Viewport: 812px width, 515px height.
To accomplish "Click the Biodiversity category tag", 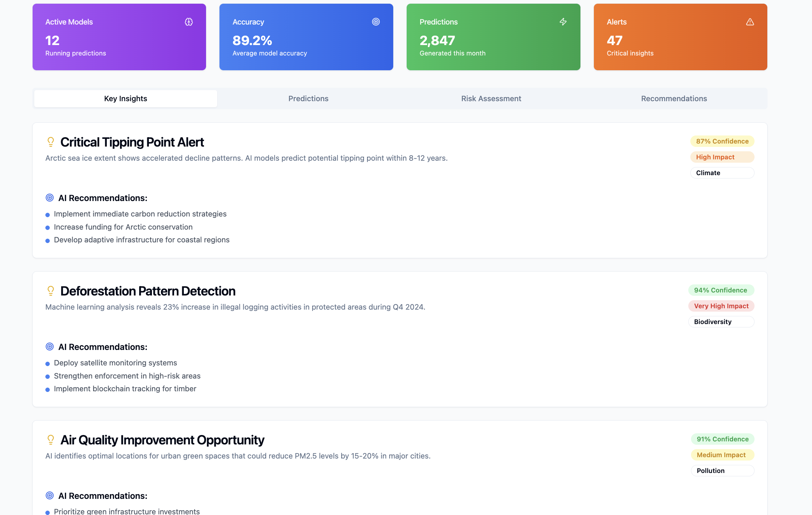I will point(721,322).
